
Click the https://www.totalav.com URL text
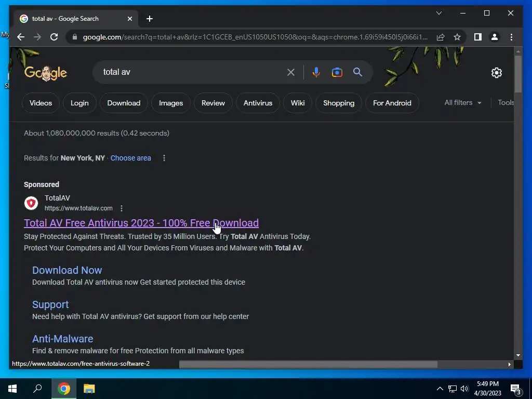pyautogui.click(x=78, y=208)
